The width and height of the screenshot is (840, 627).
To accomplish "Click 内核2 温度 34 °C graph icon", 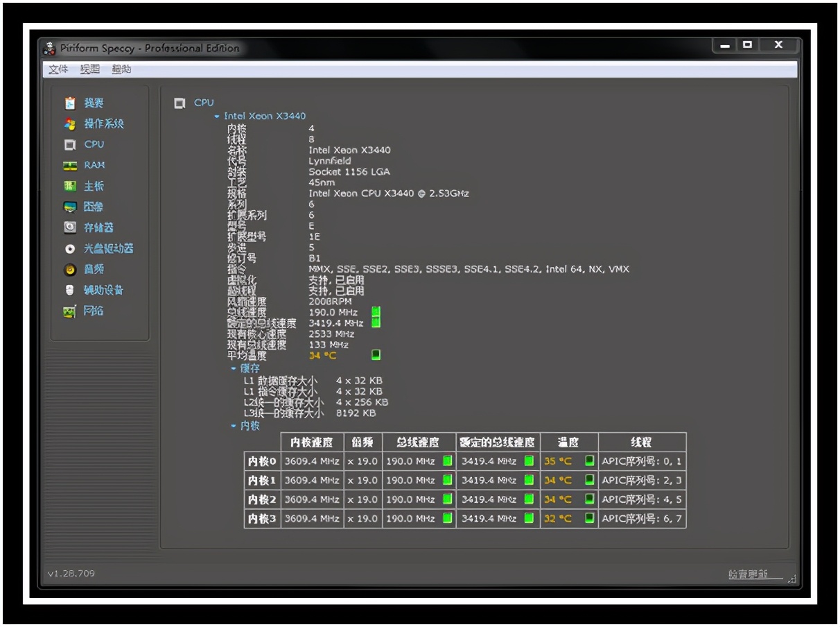I will pos(589,499).
